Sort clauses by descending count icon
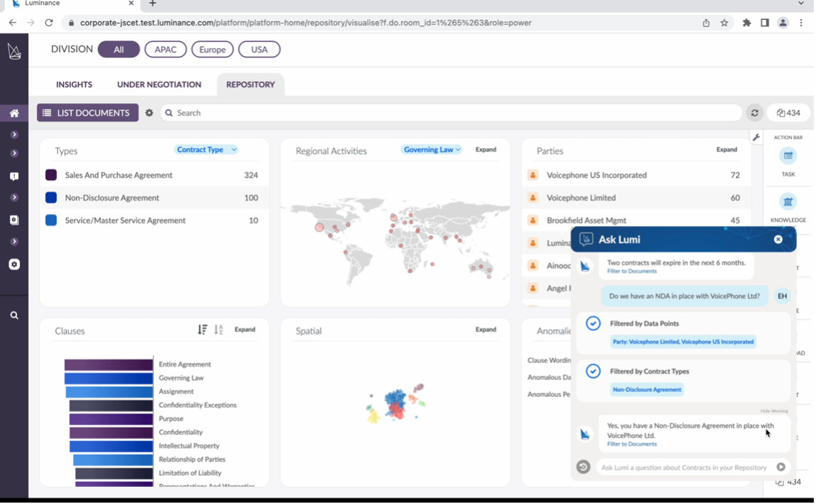 coord(203,329)
